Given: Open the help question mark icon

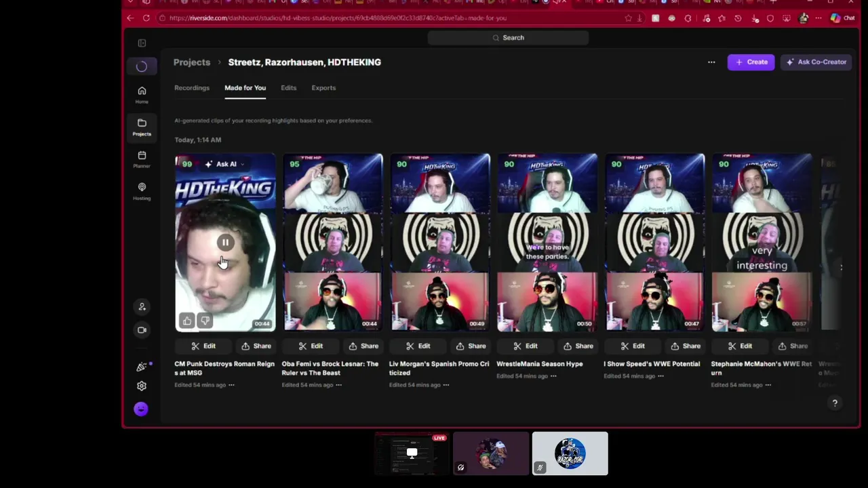Looking at the screenshot, I should tap(835, 403).
